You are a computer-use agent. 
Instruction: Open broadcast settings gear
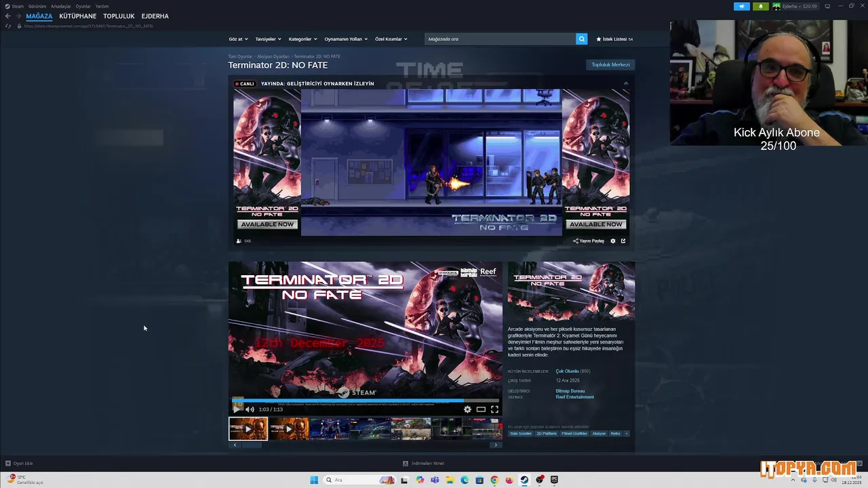(x=613, y=241)
